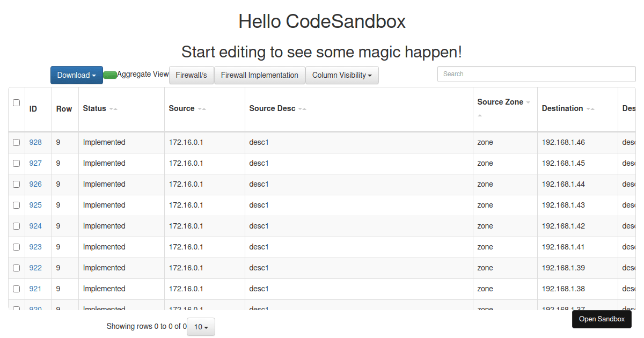Enable the checkbox for row 922
This screenshot has width=644, height=338.
tap(16, 268)
